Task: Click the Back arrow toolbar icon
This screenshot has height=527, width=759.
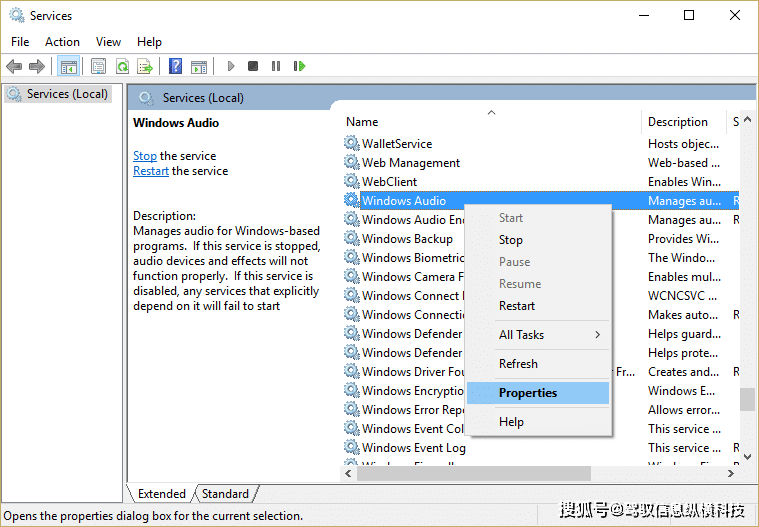Action: coord(14,67)
